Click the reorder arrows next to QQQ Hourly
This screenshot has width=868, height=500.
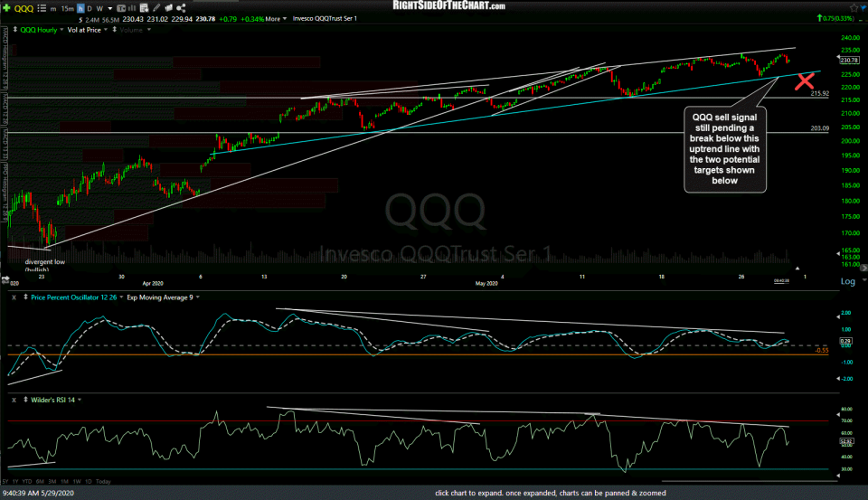[15, 29]
